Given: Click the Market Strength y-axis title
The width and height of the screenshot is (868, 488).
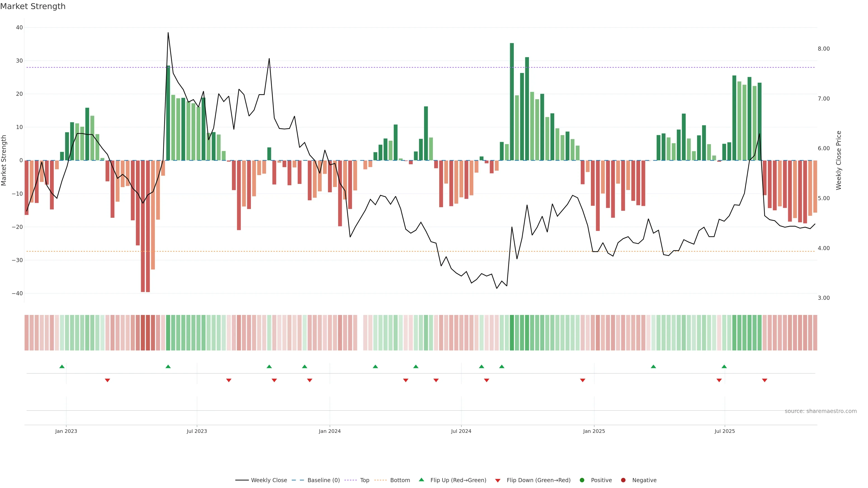Looking at the screenshot, I should coord(4,160).
